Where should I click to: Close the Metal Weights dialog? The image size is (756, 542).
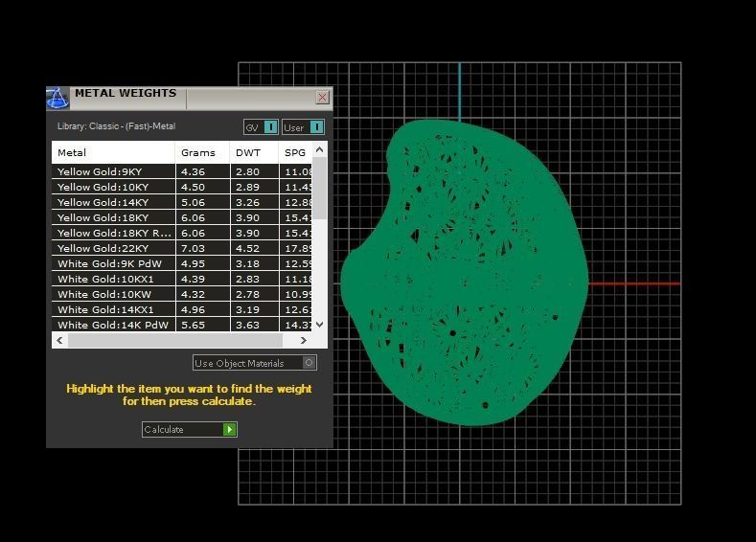(x=323, y=98)
